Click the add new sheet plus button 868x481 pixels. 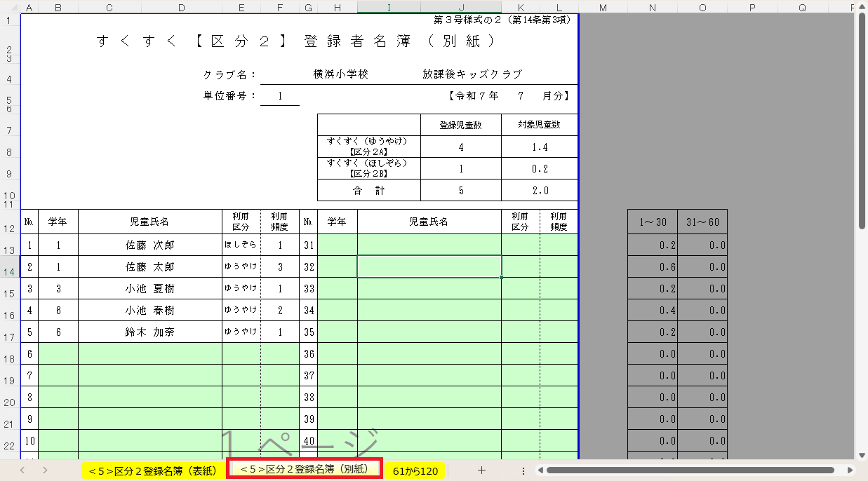coord(481,470)
